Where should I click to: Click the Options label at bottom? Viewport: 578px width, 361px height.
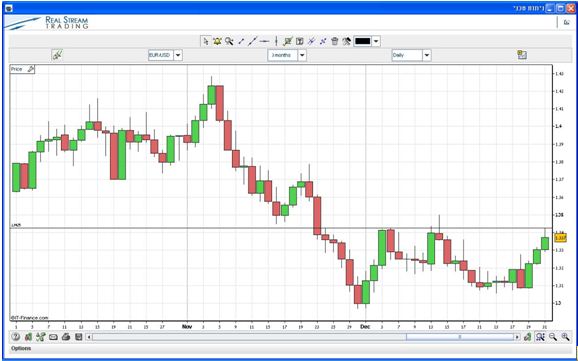point(21,348)
